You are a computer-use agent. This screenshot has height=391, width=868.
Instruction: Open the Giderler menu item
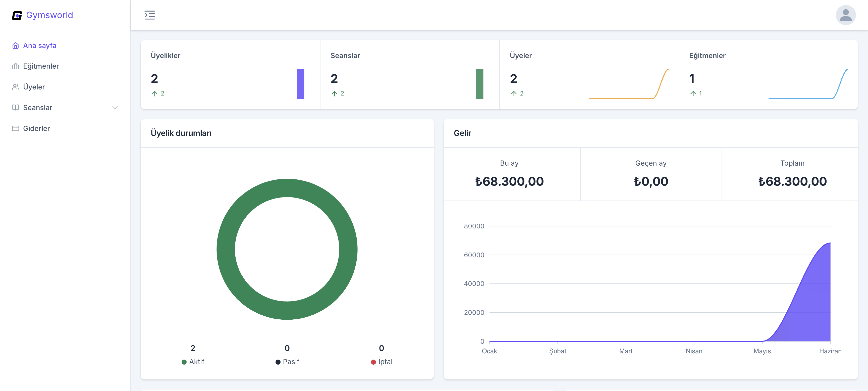pyautogui.click(x=36, y=128)
